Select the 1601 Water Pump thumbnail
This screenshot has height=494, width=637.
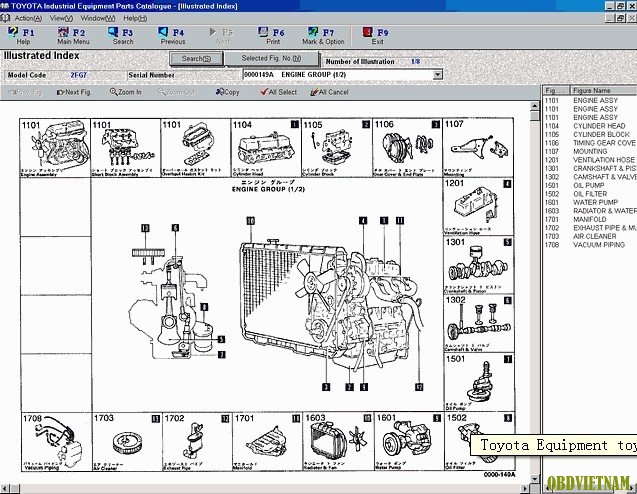(x=409, y=442)
